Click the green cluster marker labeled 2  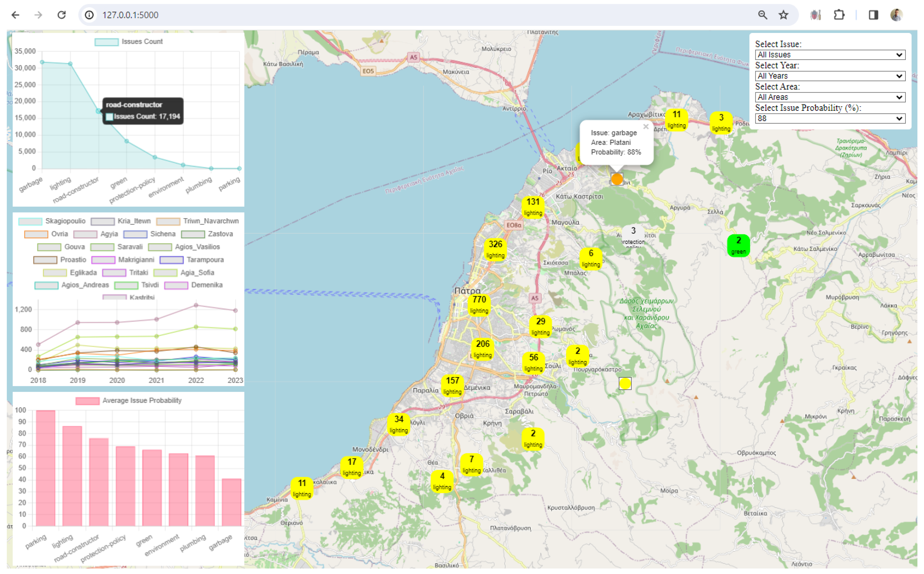[738, 245]
